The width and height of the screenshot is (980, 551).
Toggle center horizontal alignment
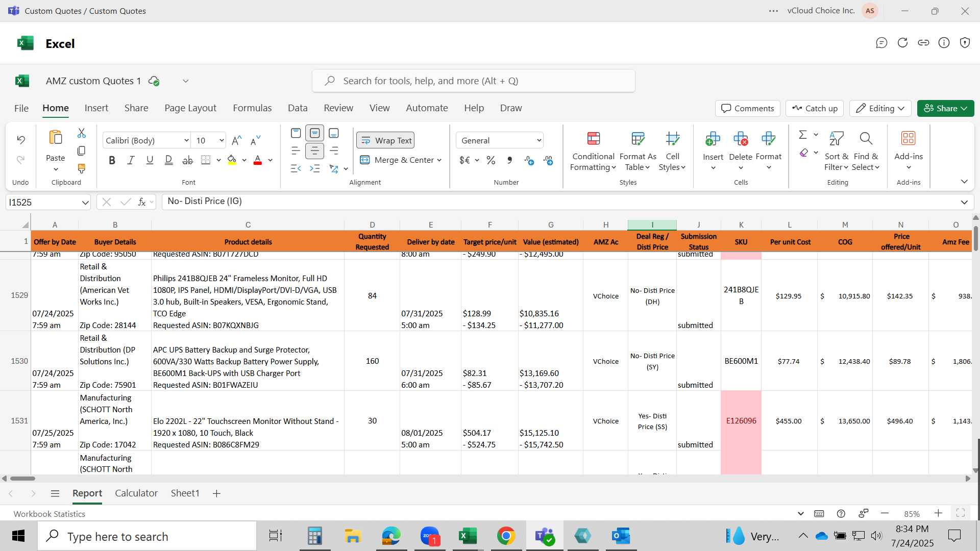point(315,151)
